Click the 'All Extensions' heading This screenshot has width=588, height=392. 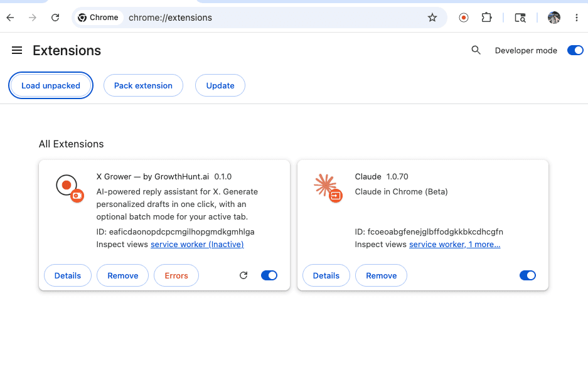pos(72,144)
